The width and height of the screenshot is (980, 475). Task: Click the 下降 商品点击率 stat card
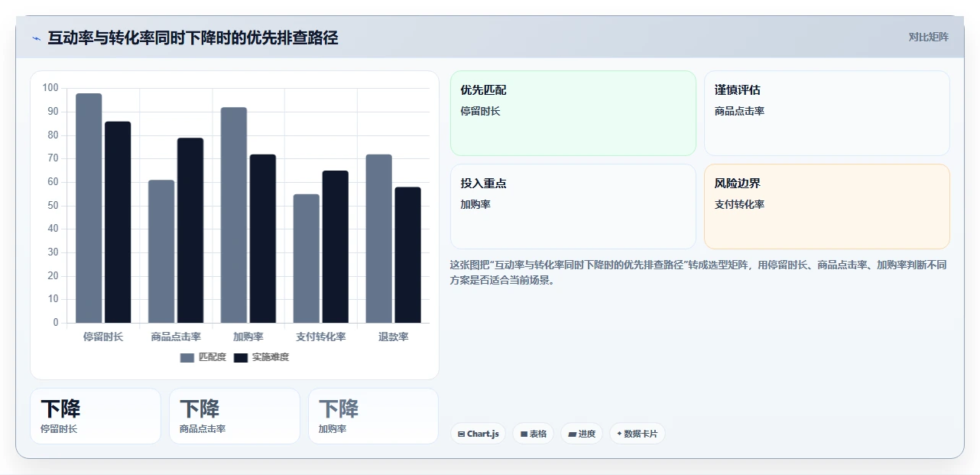click(235, 416)
